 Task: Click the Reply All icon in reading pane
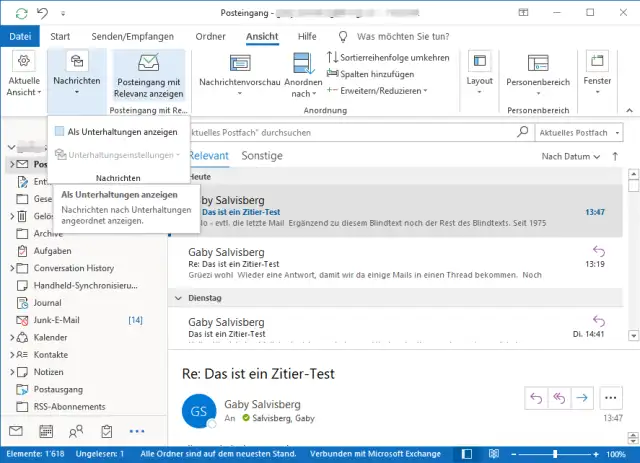coord(559,397)
